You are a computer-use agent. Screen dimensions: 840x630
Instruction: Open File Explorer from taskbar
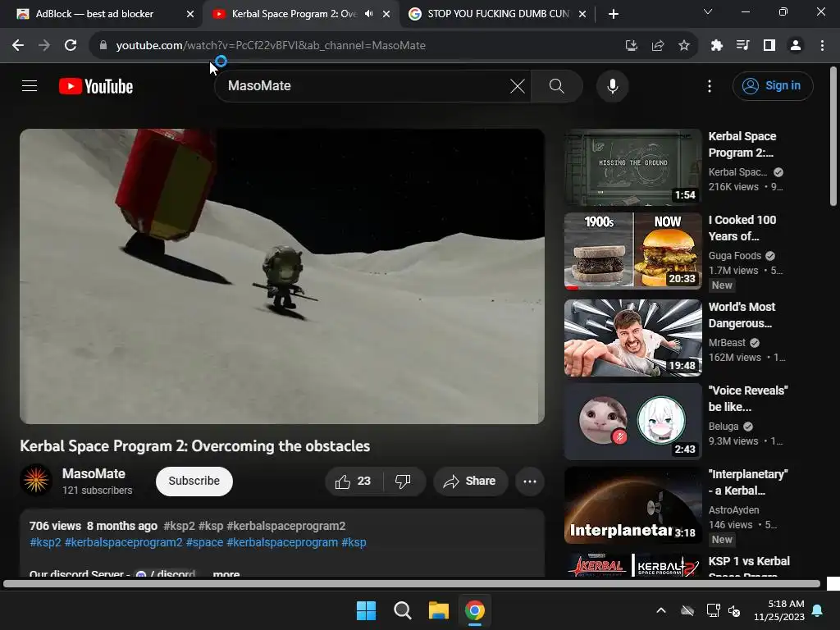[x=439, y=610]
